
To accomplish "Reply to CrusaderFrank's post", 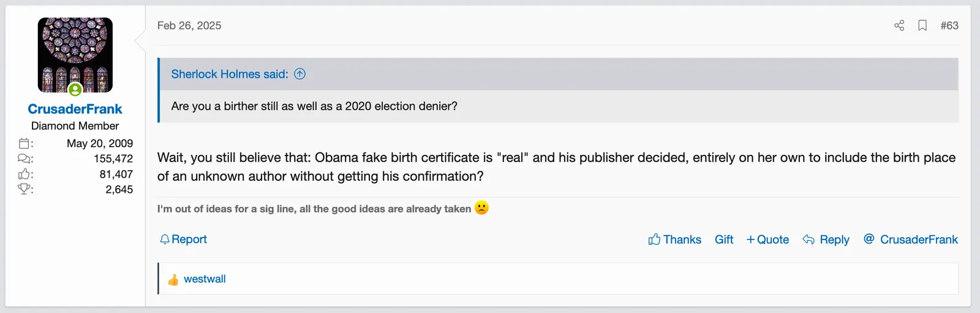I will (x=826, y=239).
